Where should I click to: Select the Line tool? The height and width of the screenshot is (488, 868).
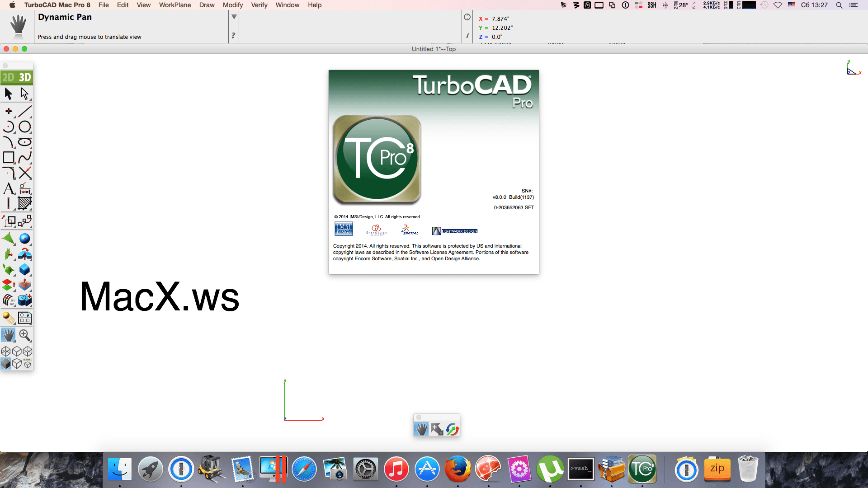[x=25, y=111]
